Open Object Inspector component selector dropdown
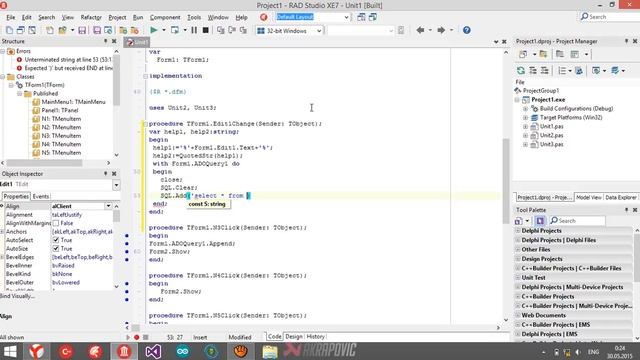This screenshot has height=360, width=640. pos(116,185)
